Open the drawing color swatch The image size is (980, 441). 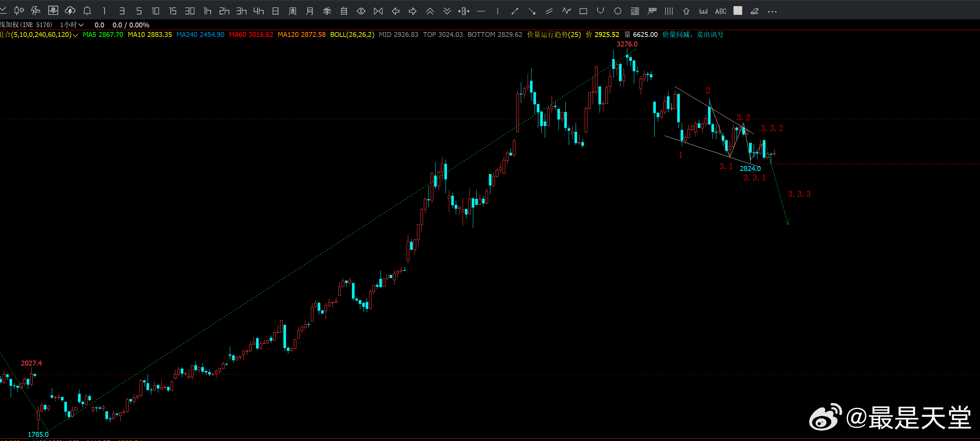pyautogui.click(x=738, y=11)
